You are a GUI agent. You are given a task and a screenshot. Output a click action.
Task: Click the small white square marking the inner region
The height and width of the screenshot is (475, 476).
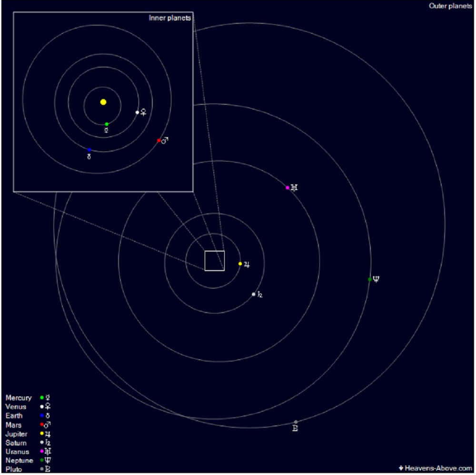(x=214, y=261)
